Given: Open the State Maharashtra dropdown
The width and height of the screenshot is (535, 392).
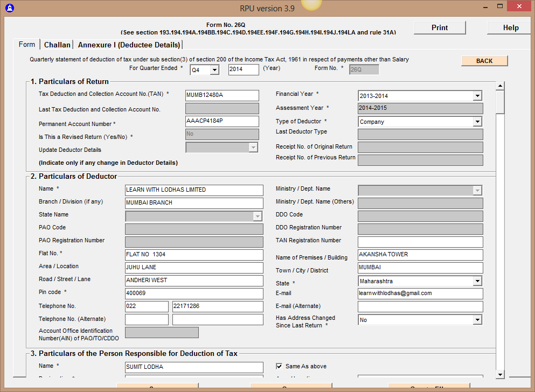Looking at the screenshot, I should [478, 281].
